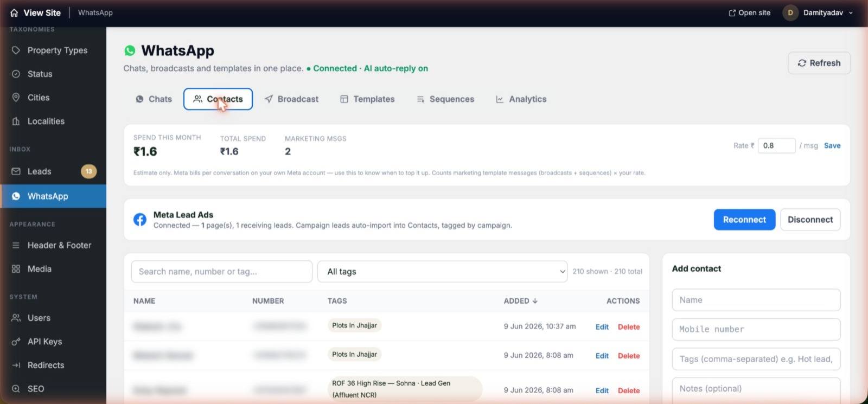Click the API Keys key icon
Viewport: 868px width, 404px height.
[x=16, y=342]
